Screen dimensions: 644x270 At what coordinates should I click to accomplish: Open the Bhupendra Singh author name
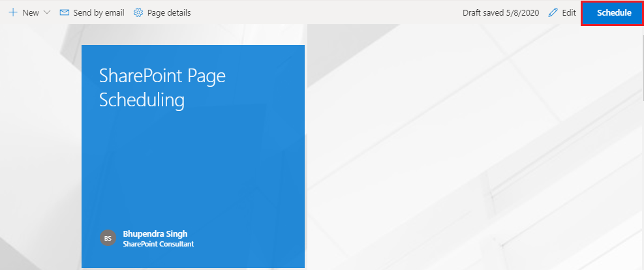coord(150,233)
